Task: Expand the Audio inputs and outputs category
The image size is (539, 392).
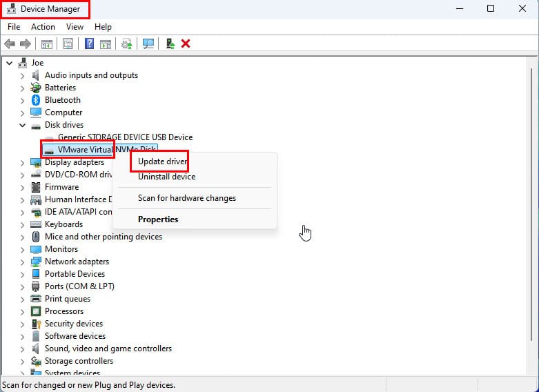Action: 22,75
